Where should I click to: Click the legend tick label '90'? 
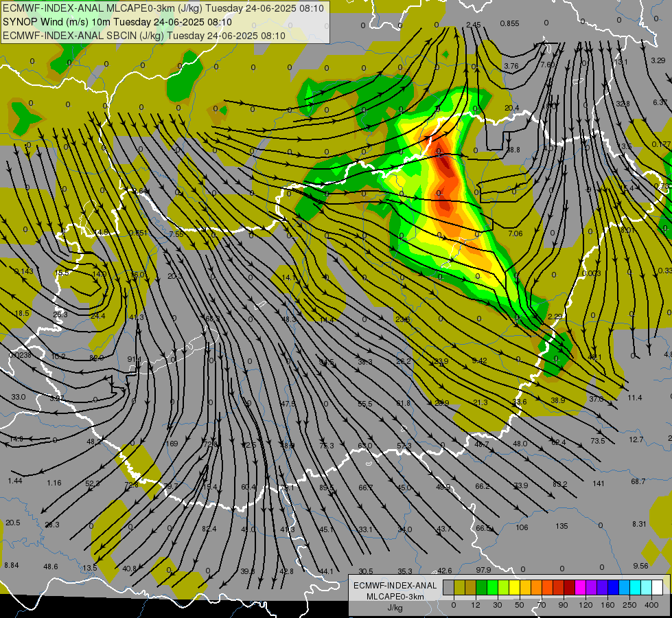563,605
